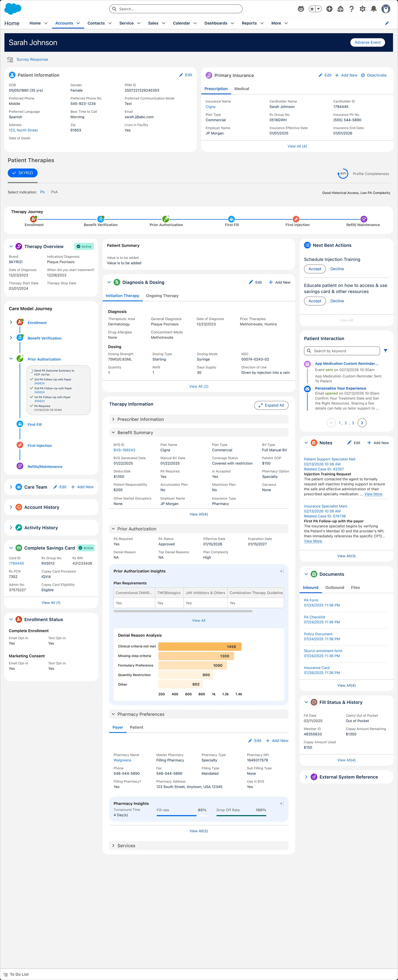Open the global actions plus icon

tap(329, 9)
